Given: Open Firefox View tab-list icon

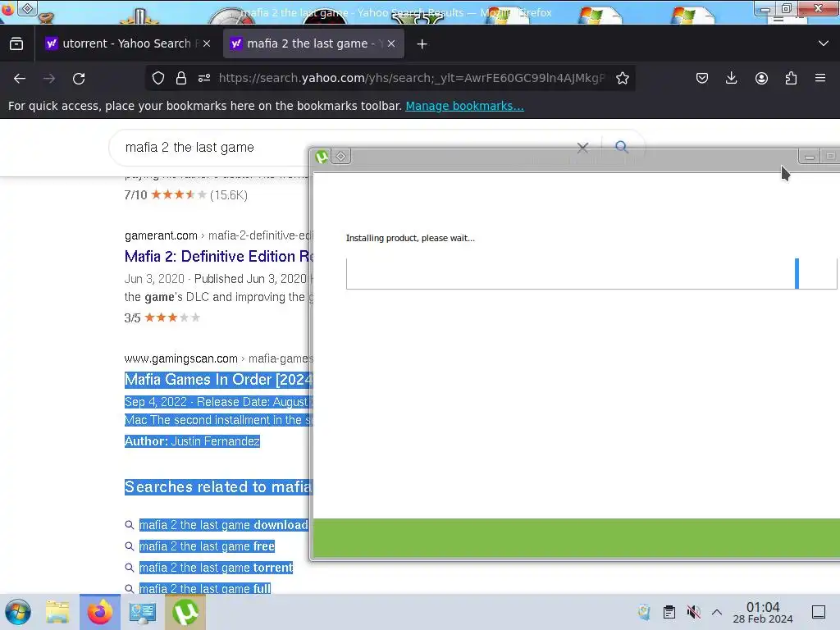Looking at the screenshot, I should pos(16,44).
